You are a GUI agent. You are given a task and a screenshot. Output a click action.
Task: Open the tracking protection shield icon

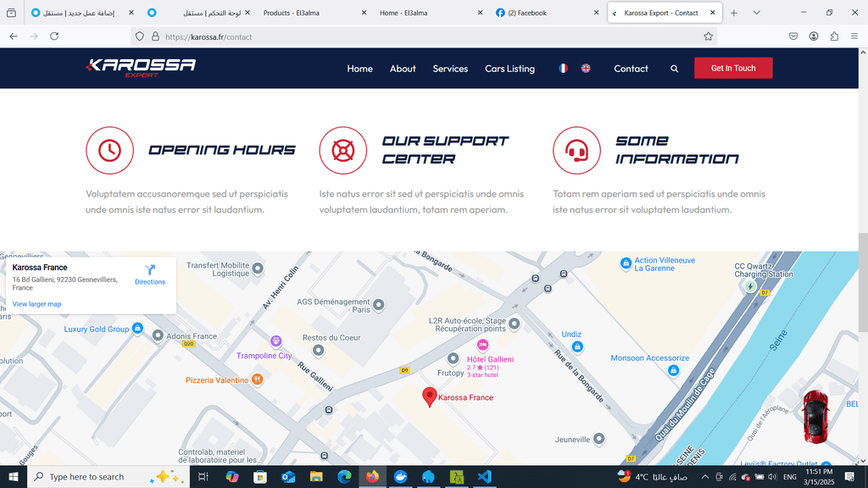[140, 36]
